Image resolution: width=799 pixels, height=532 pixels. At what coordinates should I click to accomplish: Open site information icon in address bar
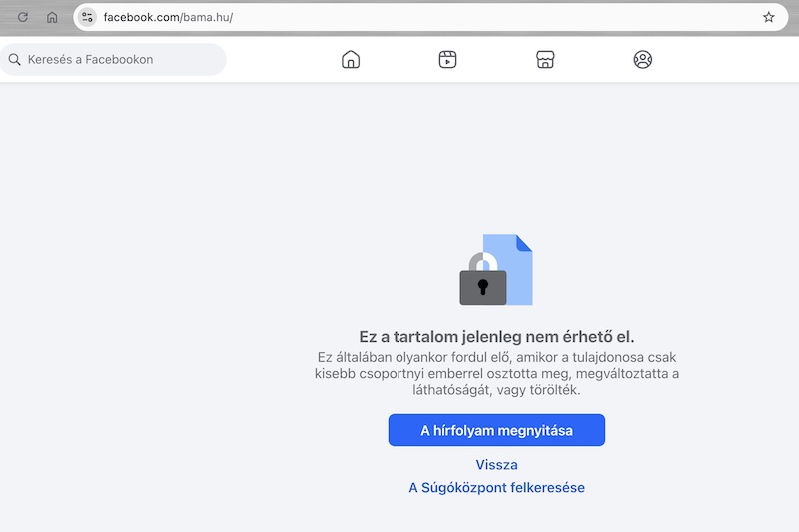pyautogui.click(x=88, y=17)
